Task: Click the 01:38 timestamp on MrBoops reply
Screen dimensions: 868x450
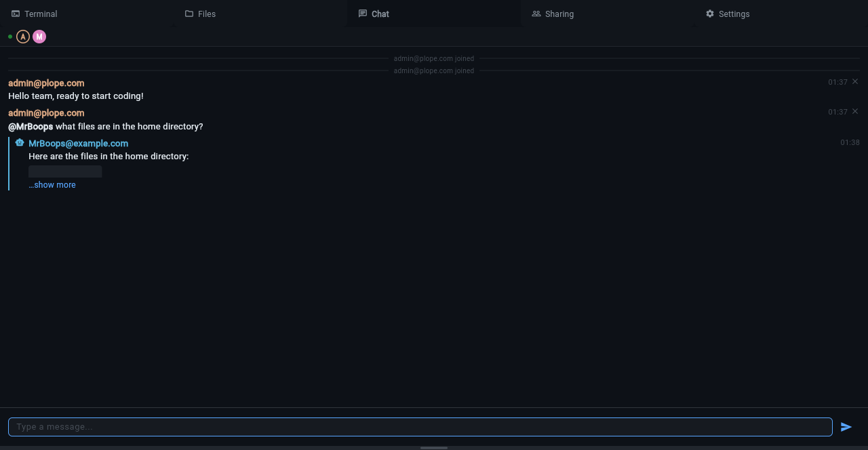Action: coord(850,142)
